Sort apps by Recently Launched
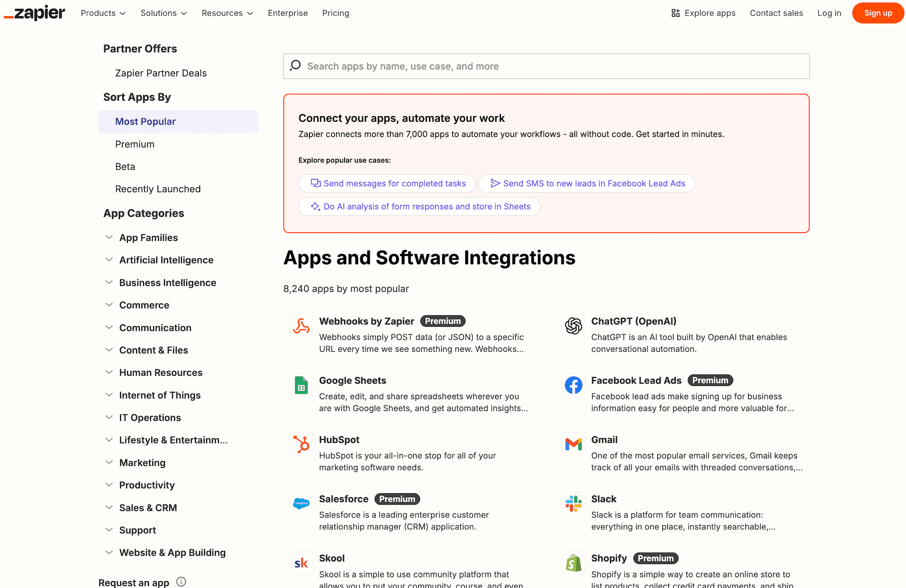 pos(158,189)
